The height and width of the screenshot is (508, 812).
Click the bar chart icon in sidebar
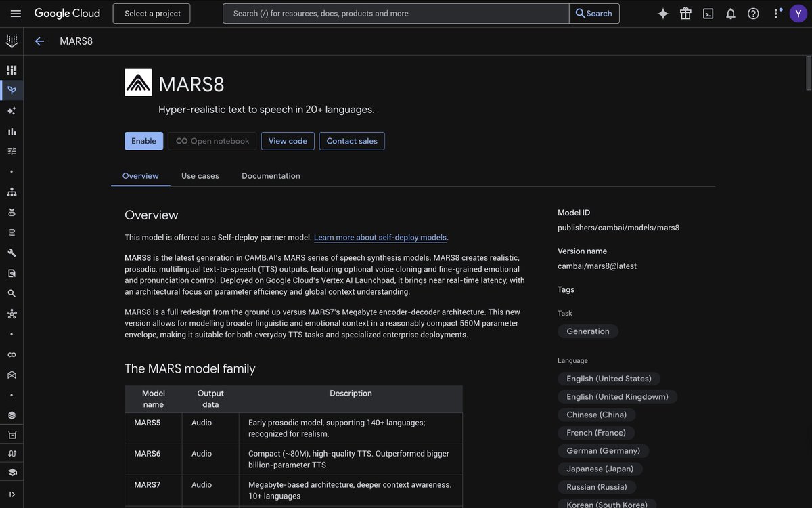pyautogui.click(x=12, y=131)
